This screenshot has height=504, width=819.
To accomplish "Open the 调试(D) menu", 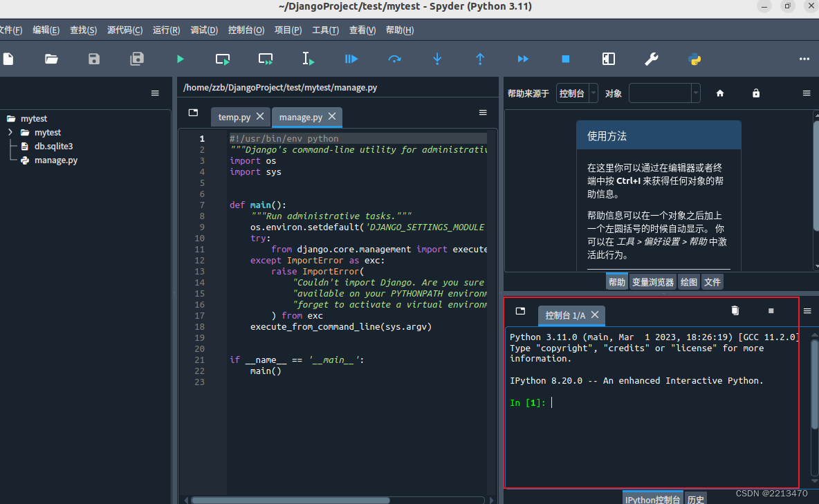I will 204,30.
